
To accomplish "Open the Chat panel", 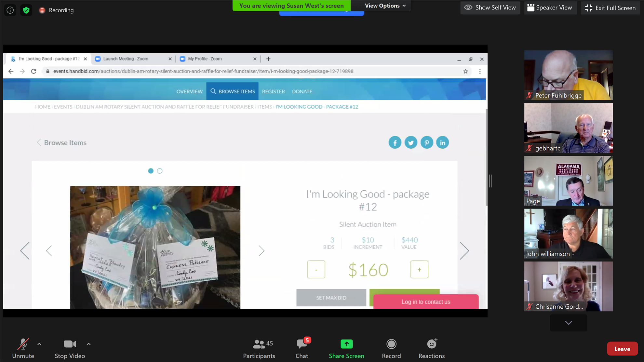I will pyautogui.click(x=302, y=348).
